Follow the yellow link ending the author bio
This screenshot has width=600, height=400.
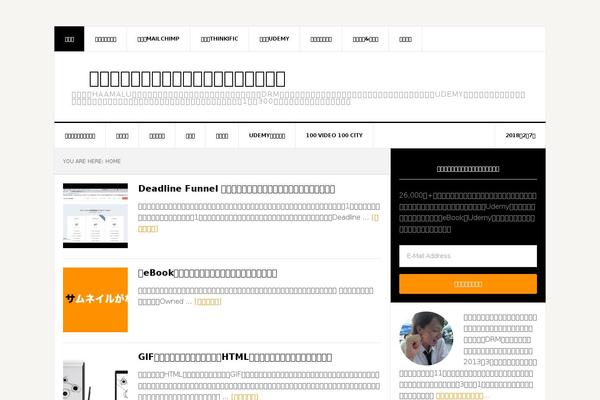coord(460,396)
